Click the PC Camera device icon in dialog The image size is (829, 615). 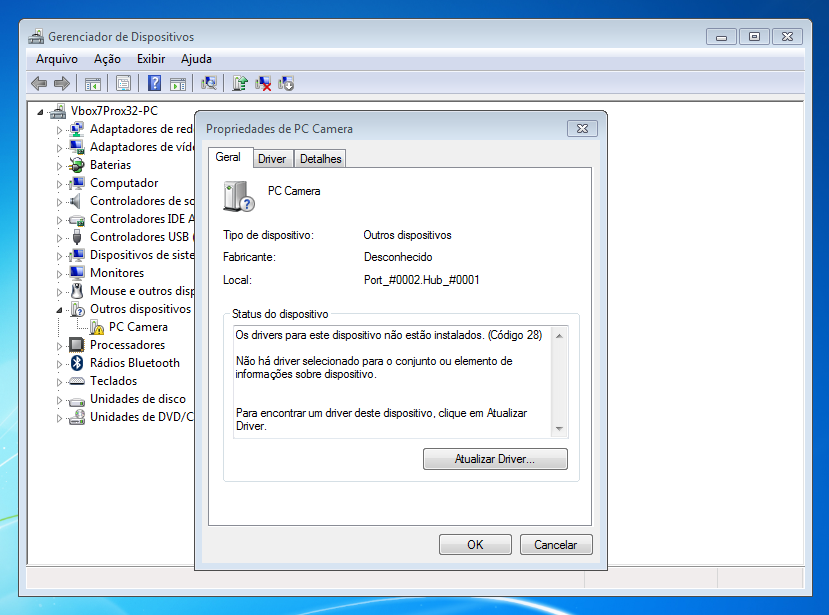tap(238, 196)
